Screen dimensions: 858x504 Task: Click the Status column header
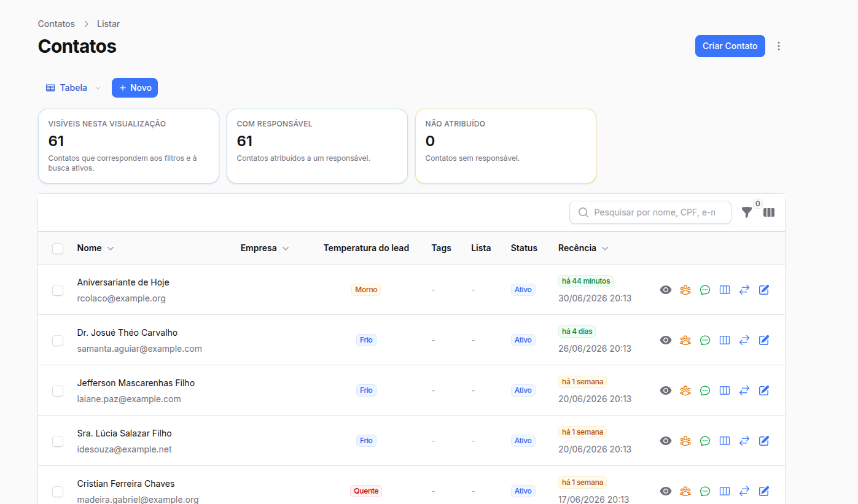[524, 248]
